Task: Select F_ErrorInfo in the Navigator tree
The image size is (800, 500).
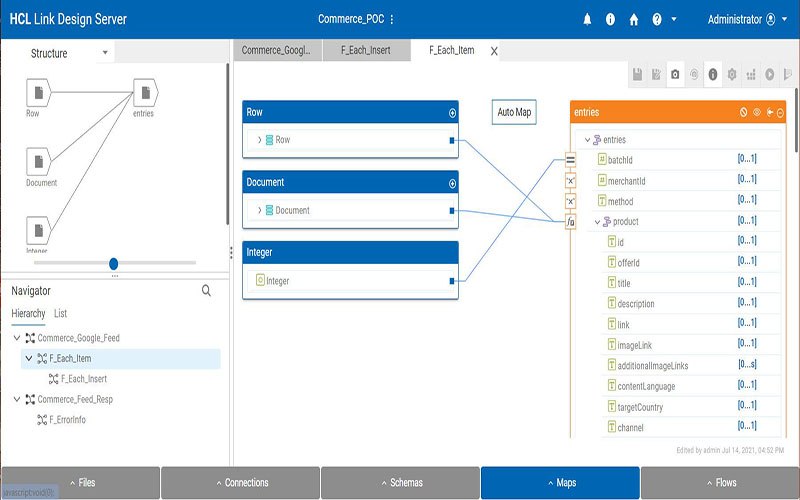Action: [67, 420]
